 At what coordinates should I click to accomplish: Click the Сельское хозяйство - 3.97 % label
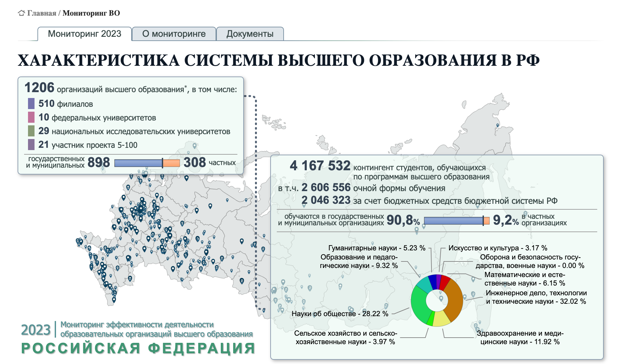click(345, 338)
